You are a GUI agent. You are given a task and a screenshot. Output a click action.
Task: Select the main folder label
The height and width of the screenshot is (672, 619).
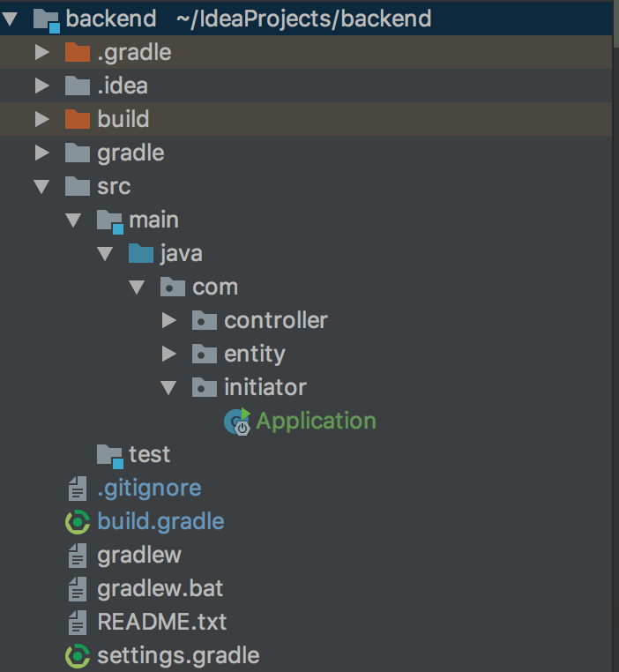coord(153,220)
